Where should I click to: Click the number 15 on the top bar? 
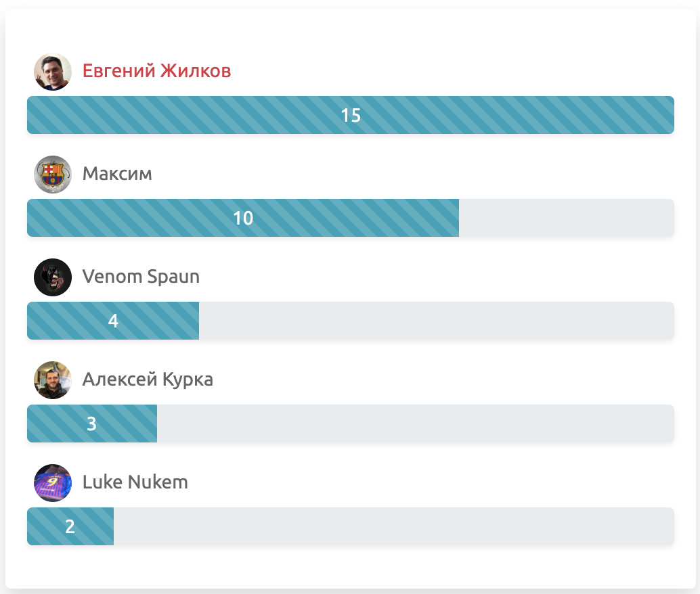tap(351, 116)
